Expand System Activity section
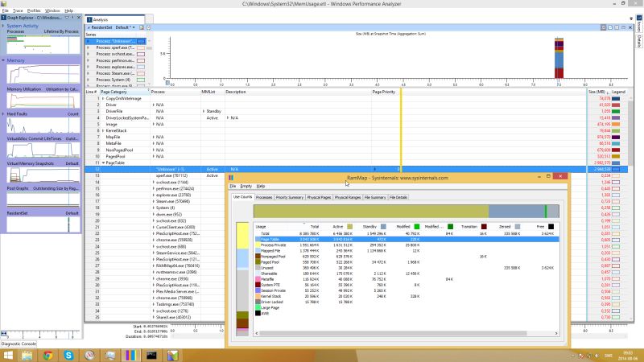 [x=3, y=26]
